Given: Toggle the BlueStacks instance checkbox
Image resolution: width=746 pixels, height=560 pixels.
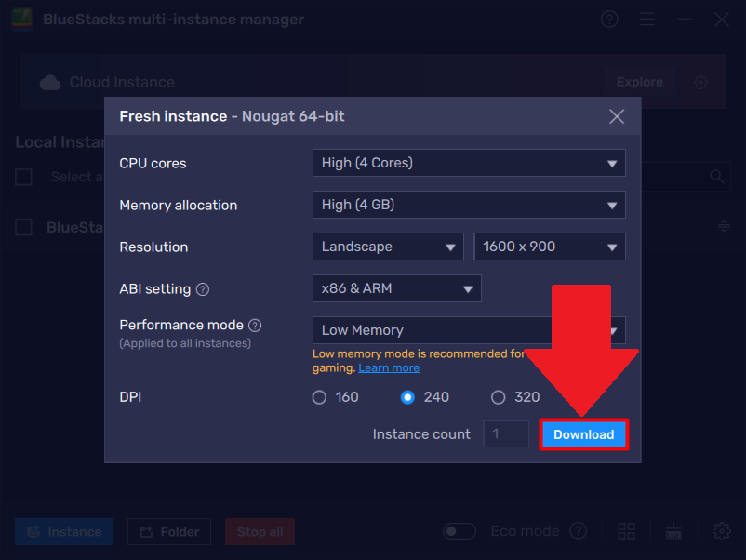Looking at the screenshot, I should click(x=24, y=227).
